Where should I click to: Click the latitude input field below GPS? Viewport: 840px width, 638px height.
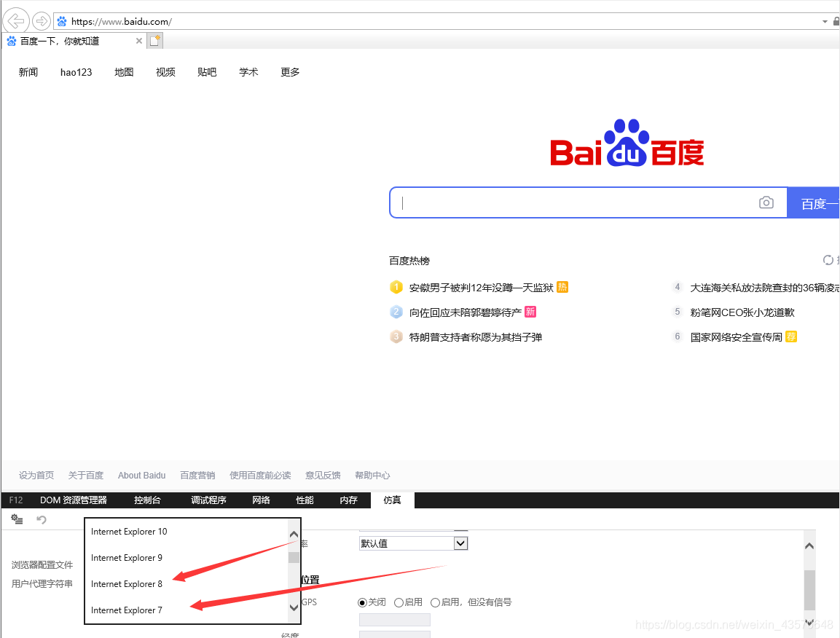pos(395,620)
